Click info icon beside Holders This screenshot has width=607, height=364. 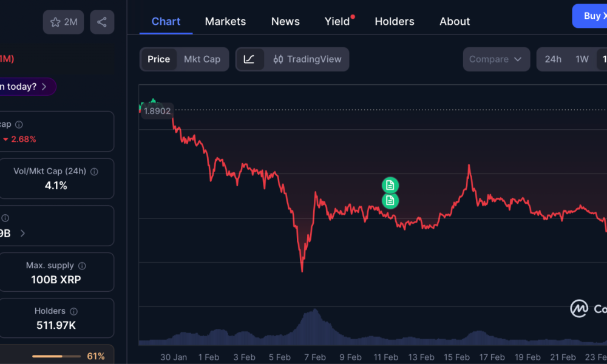pos(74,311)
